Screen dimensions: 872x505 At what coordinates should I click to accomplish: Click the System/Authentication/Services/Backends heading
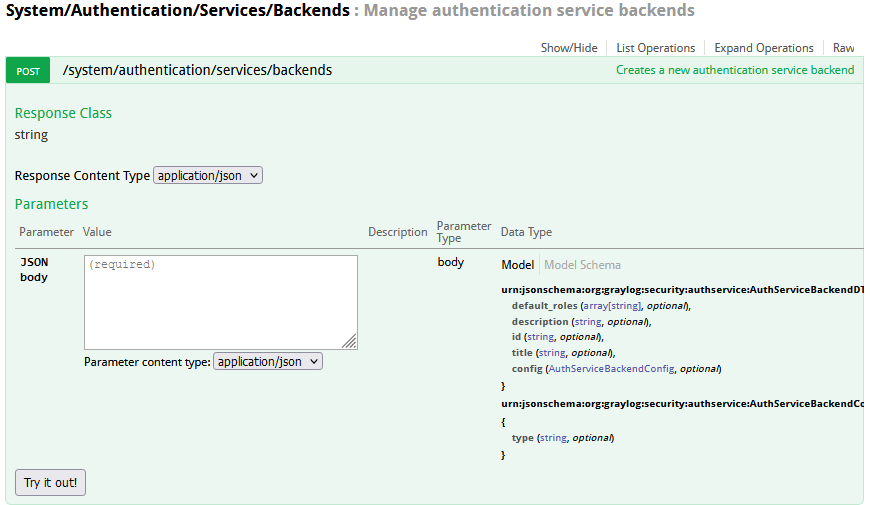pos(178,11)
